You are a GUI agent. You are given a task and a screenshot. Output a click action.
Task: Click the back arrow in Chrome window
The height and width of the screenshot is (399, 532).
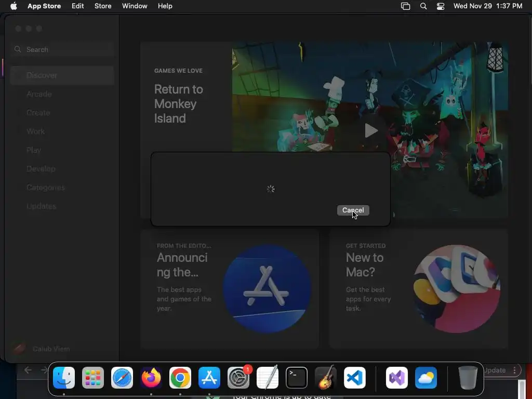(x=28, y=370)
